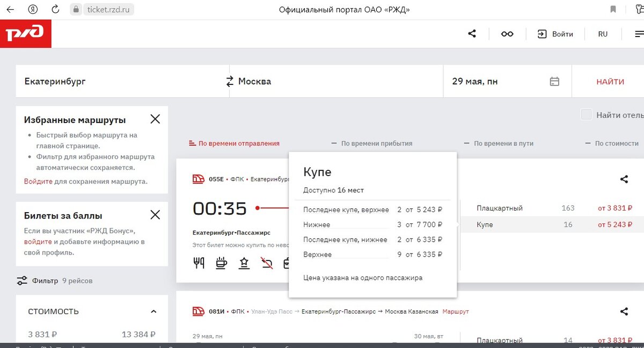Sort По времени в пути

tap(499, 143)
